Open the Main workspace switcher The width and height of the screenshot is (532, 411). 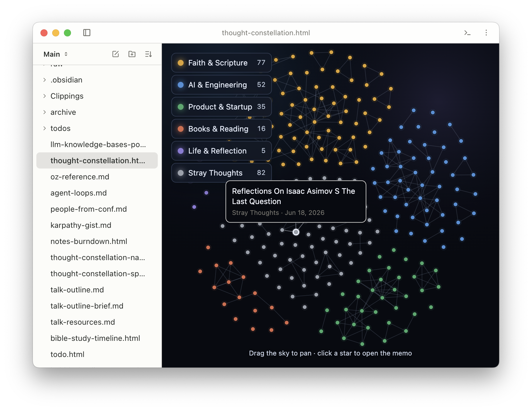click(x=55, y=54)
